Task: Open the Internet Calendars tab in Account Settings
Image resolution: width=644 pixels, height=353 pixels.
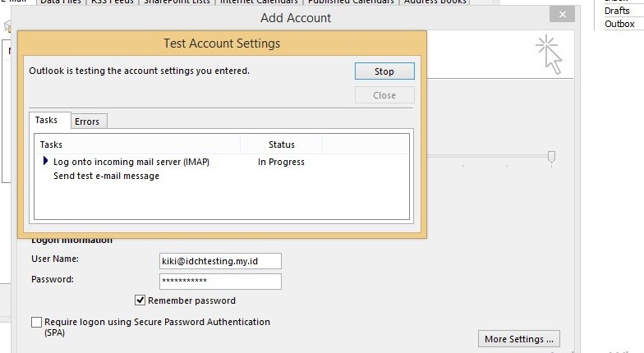Action: click(259, 2)
